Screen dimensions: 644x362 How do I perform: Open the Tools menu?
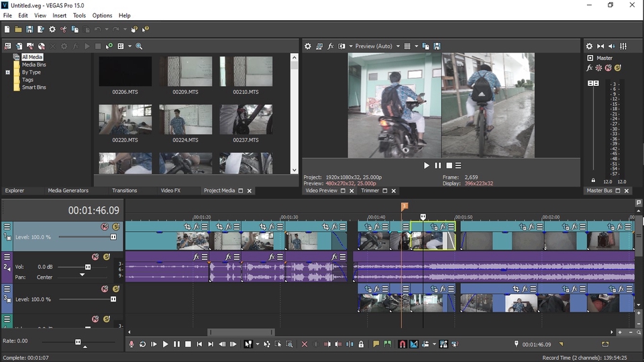[79, 15]
